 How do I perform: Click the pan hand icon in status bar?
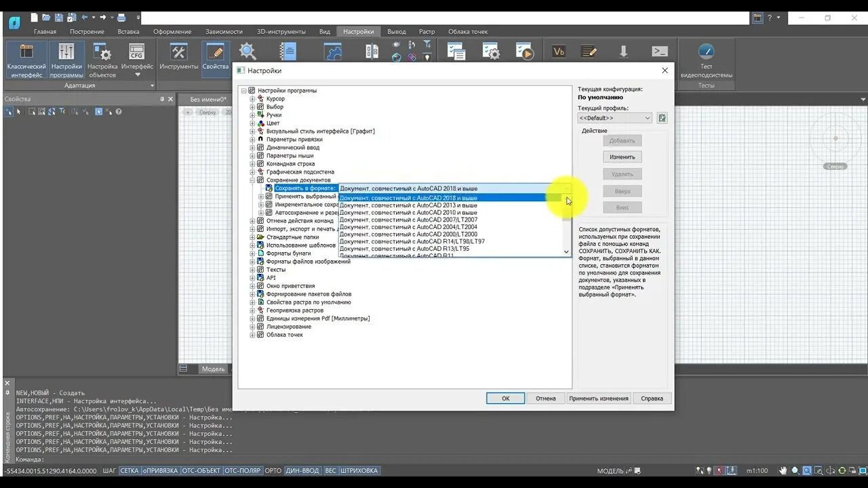(783, 470)
